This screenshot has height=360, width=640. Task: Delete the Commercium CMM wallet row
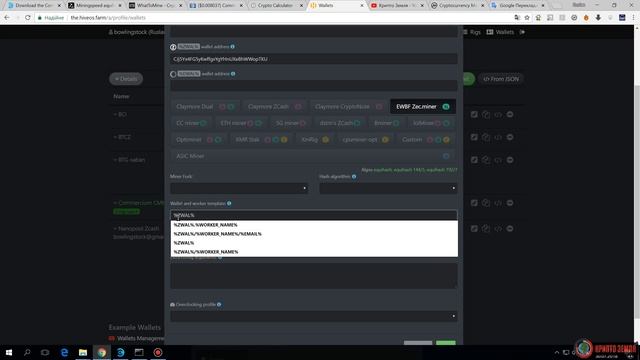[x=510, y=203]
